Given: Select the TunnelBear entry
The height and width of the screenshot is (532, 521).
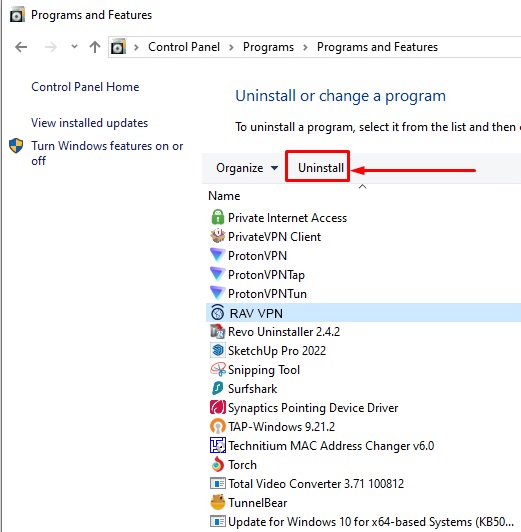Looking at the screenshot, I should pos(257,502).
